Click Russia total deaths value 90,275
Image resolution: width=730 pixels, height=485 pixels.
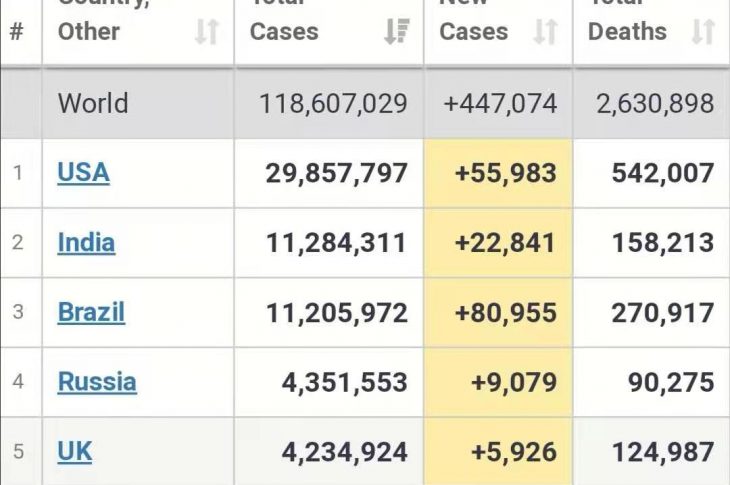(x=671, y=382)
